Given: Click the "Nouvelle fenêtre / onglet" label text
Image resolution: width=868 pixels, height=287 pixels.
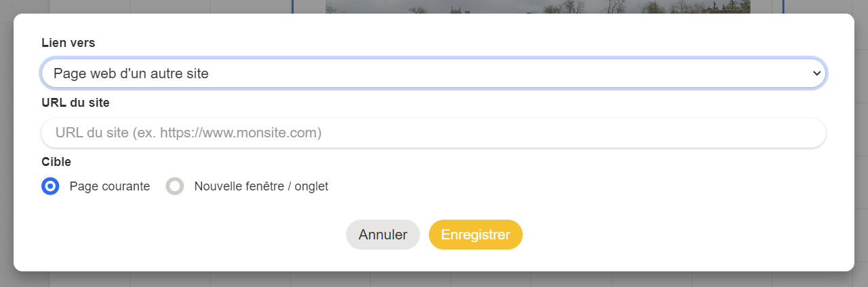Looking at the screenshot, I should tap(261, 186).
